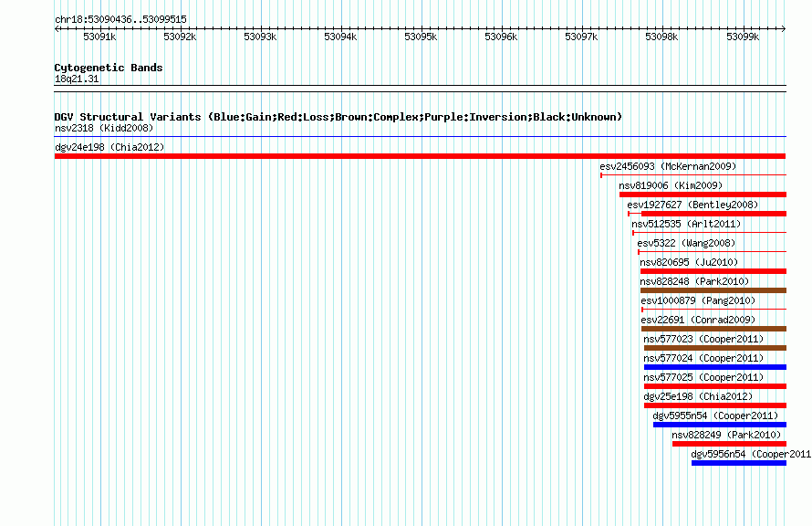Click the 53098k ruler tick label

tap(661, 37)
